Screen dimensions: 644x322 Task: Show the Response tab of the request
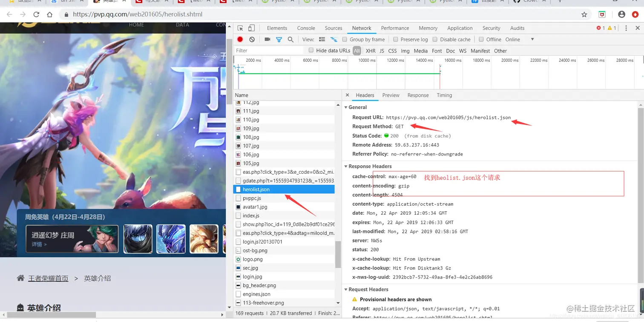click(418, 95)
